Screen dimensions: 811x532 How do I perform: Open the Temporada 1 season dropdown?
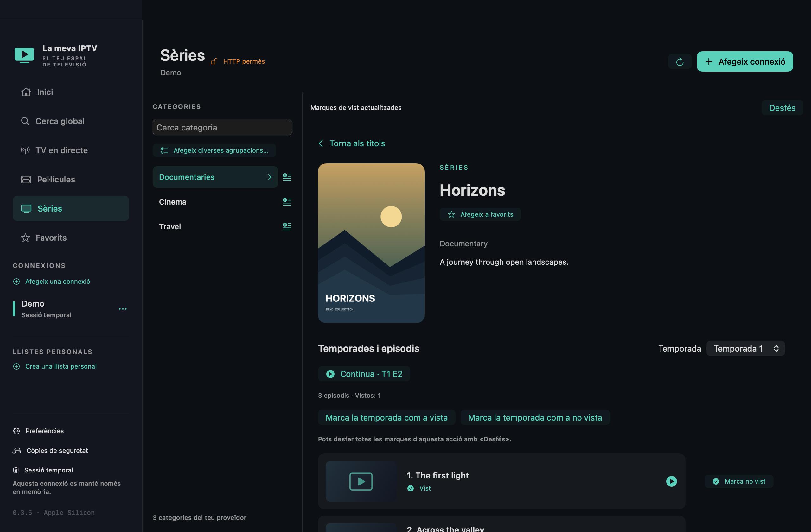point(745,348)
